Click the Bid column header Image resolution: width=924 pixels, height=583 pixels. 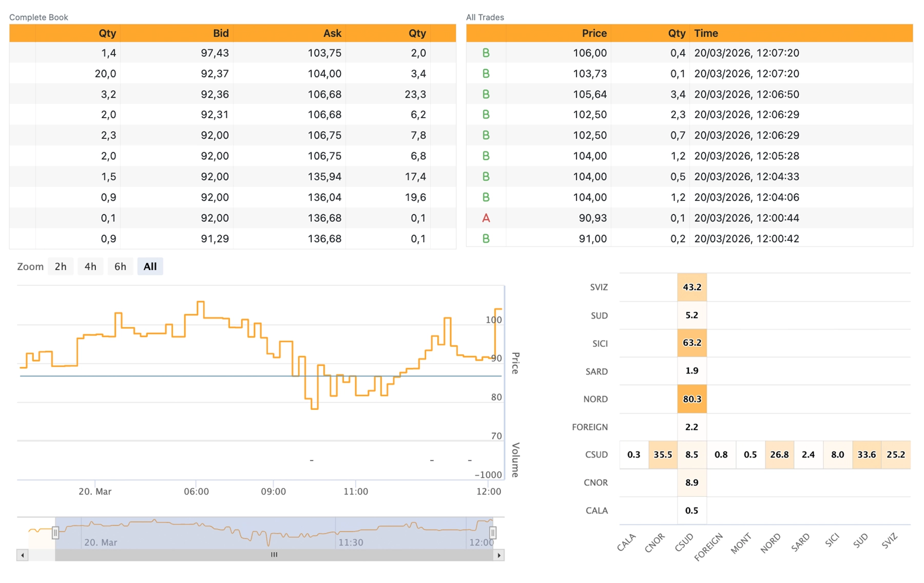pyautogui.click(x=221, y=33)
